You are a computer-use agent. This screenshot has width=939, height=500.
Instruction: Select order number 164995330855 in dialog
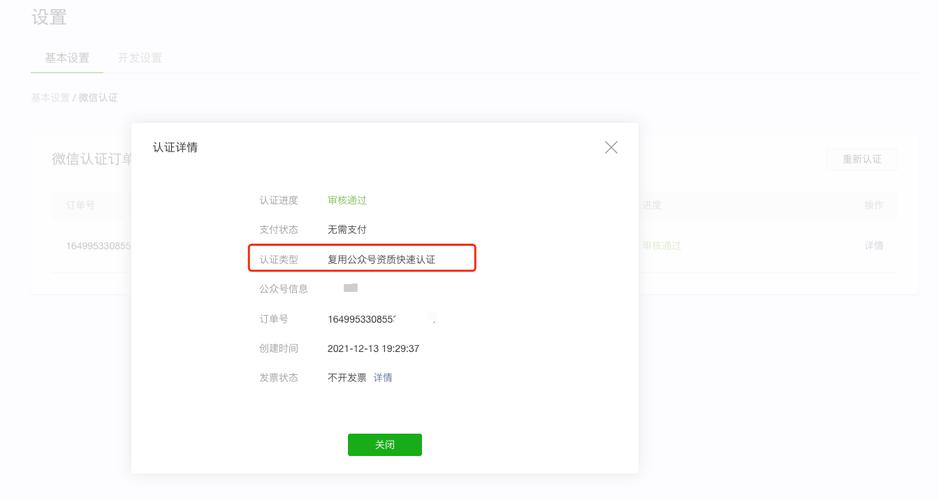pos(362,319)
